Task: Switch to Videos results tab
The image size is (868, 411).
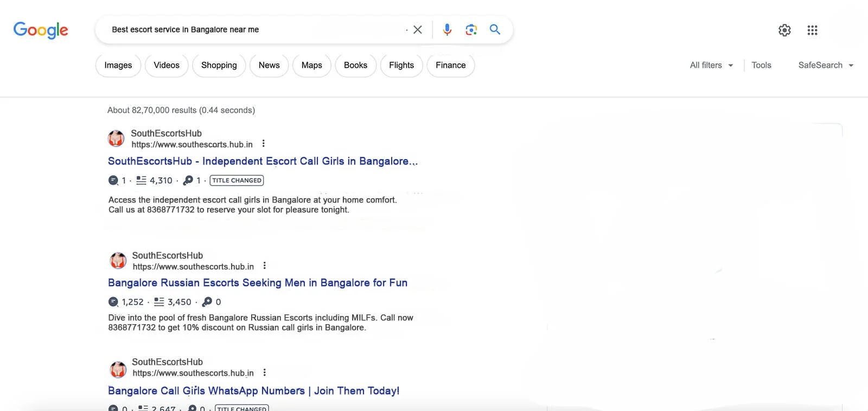Action: pyautogui.click(x=167, y=65)
